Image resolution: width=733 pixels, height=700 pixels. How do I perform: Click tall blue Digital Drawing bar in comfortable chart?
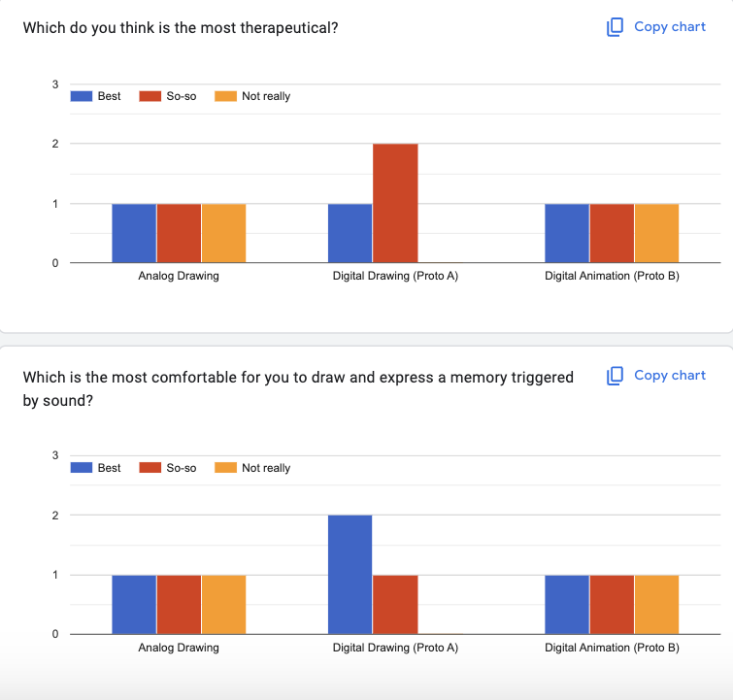click(350, 574)
